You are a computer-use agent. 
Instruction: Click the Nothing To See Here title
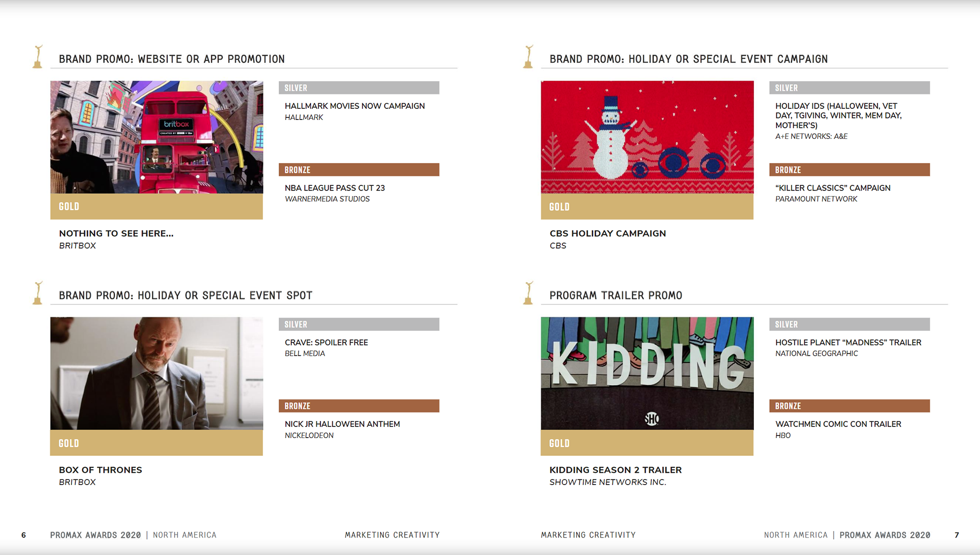pos(116,233)
